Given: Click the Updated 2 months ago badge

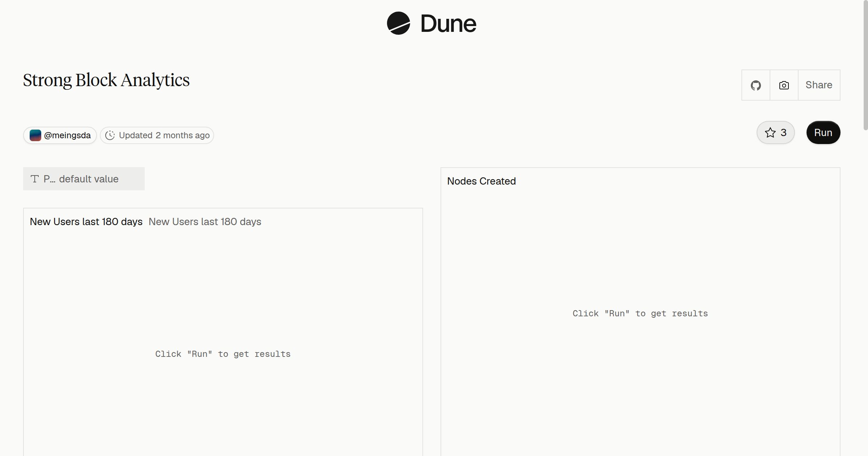Looking at the screenshot, I should click(x=157, y=135).
